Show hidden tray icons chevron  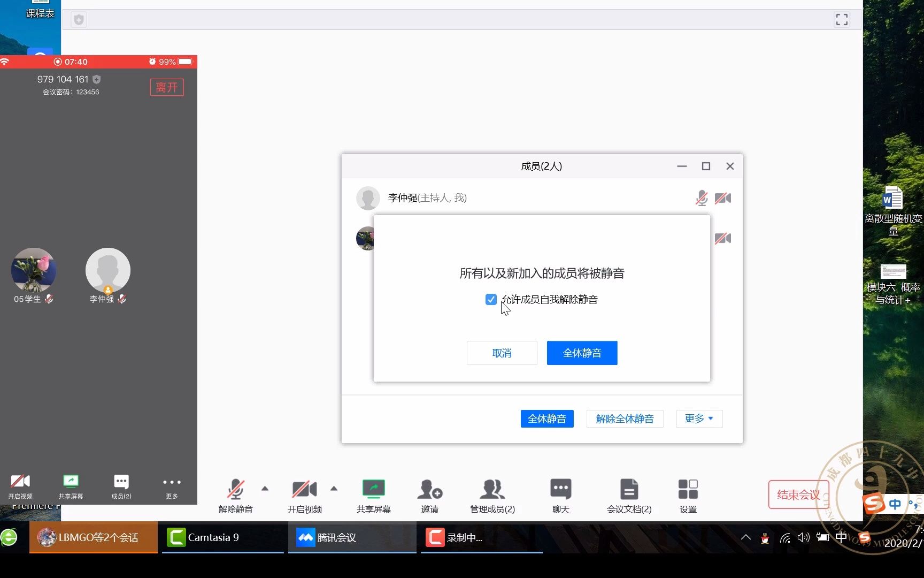(x=745, y=537)
